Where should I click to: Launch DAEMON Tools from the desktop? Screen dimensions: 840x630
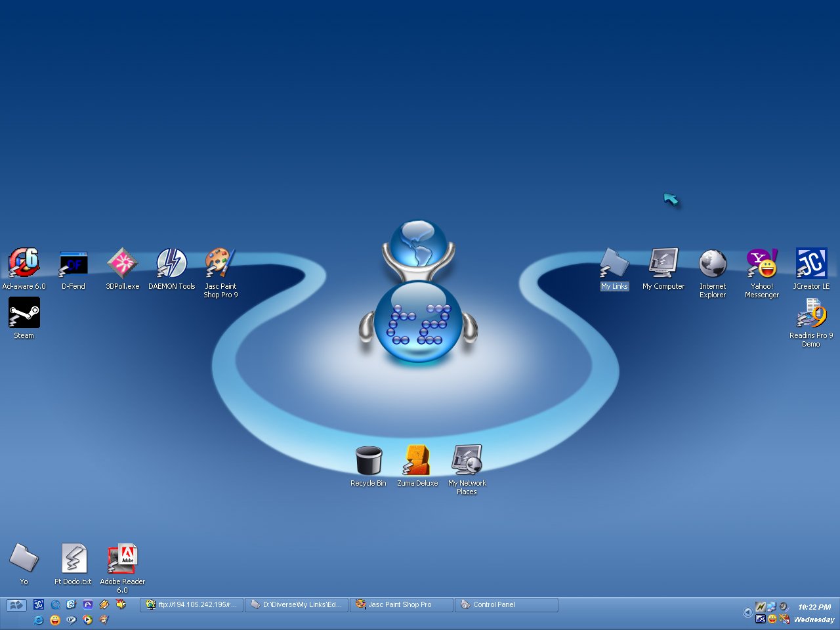point(171,264)
